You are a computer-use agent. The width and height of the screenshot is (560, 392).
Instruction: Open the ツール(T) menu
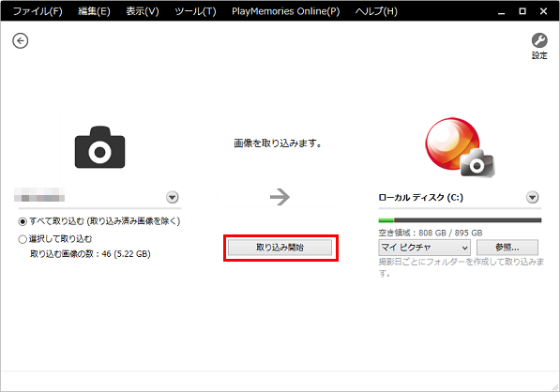point(195,11)
